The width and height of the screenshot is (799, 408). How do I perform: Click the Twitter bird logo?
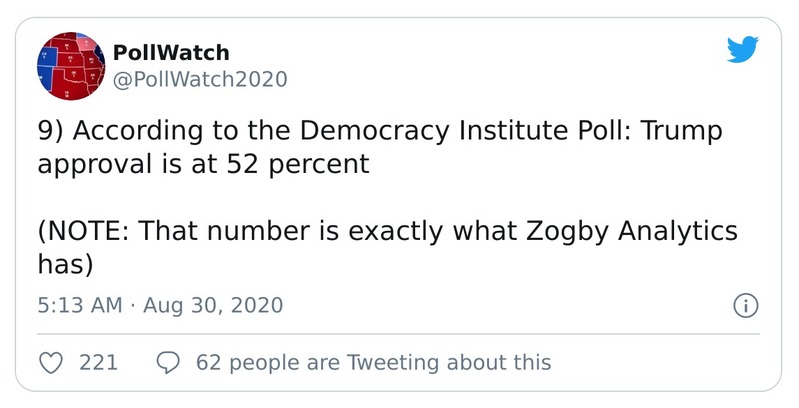(743, 49)
